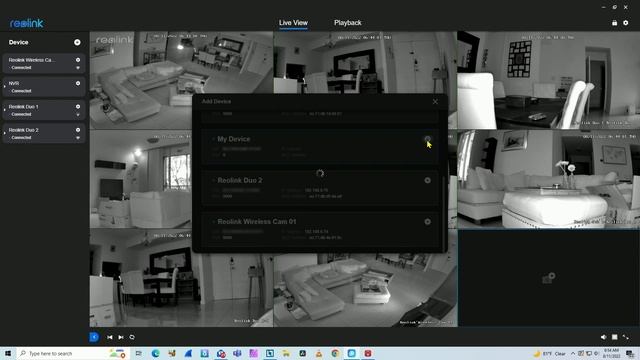Select Reolink Wireless Ca... in device list
The width and height of the screenshot is (640, 360).
click(44, 63)
